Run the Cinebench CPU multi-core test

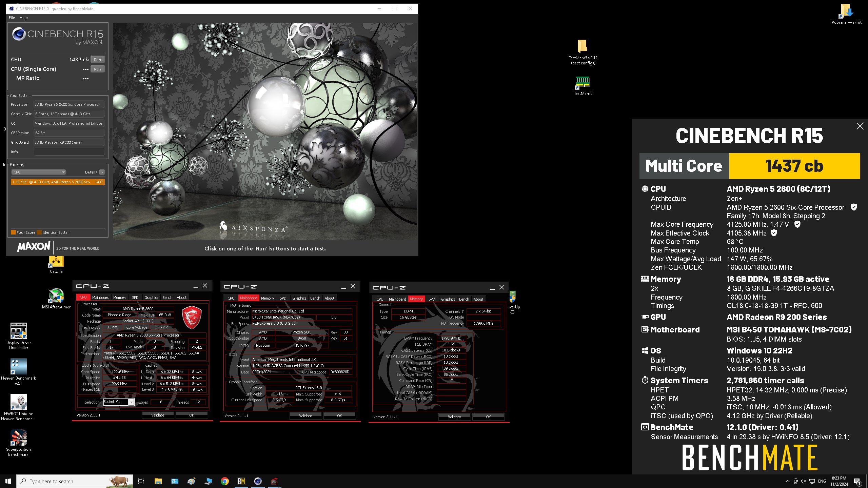[x=97, y=59]
